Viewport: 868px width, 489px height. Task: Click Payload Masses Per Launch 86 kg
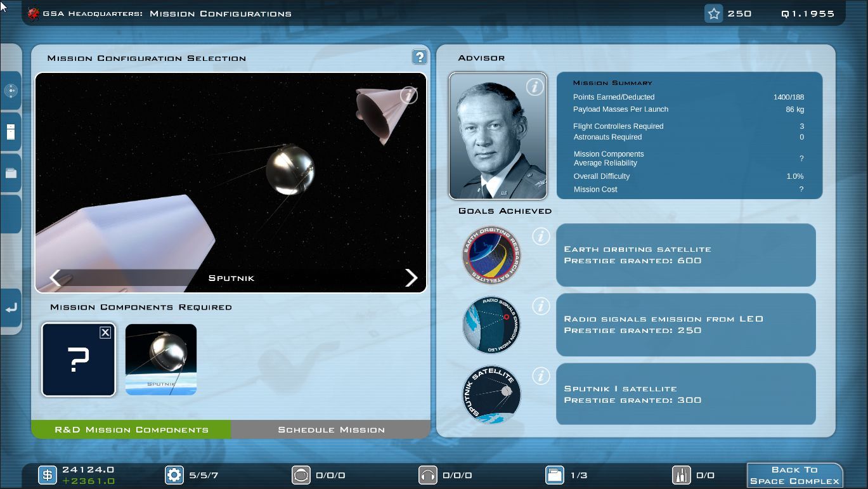(x=795, y=109)
